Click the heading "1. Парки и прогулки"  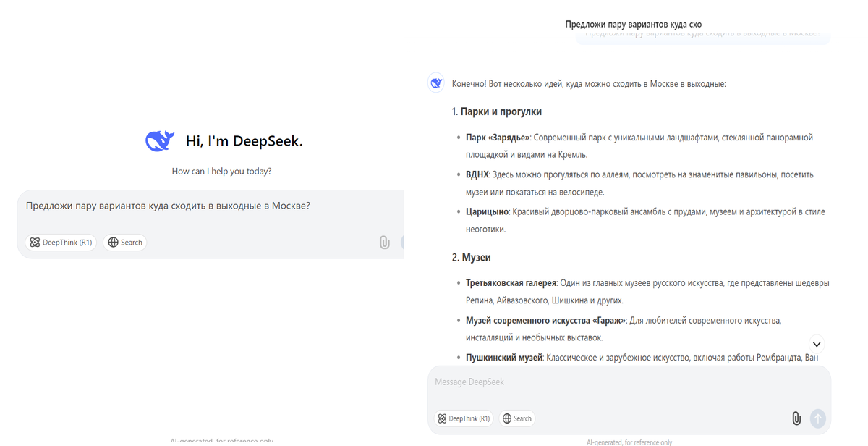coord(497,111)
